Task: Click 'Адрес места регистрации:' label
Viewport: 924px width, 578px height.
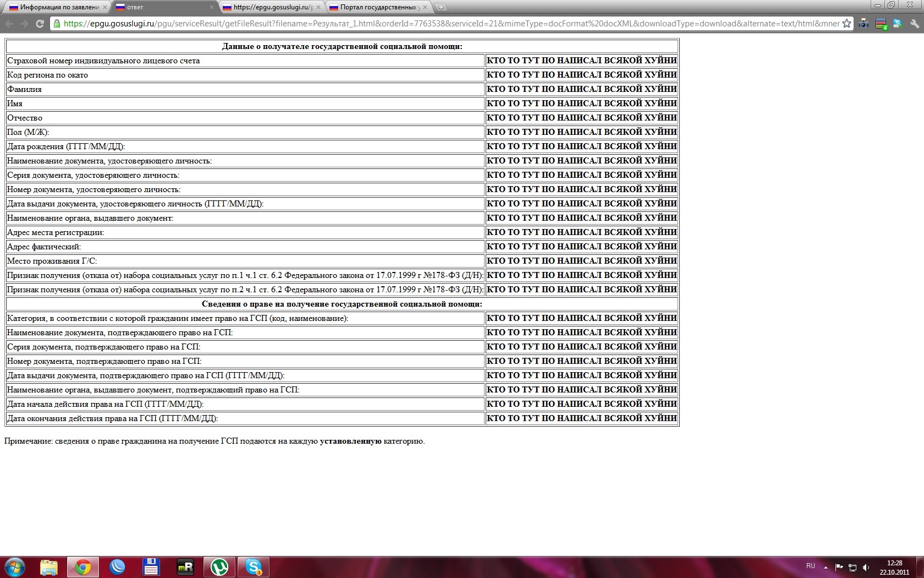Action: coord(56,232)
